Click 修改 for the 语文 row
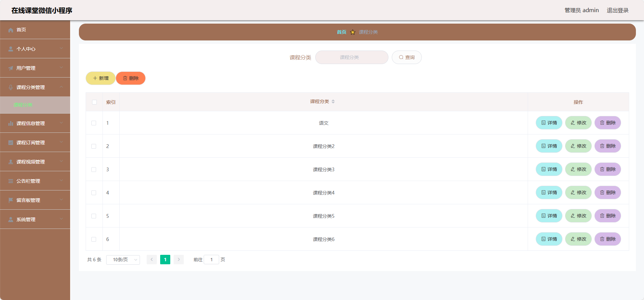Viewport: 644px width, 300px height. tap(578, 123)
